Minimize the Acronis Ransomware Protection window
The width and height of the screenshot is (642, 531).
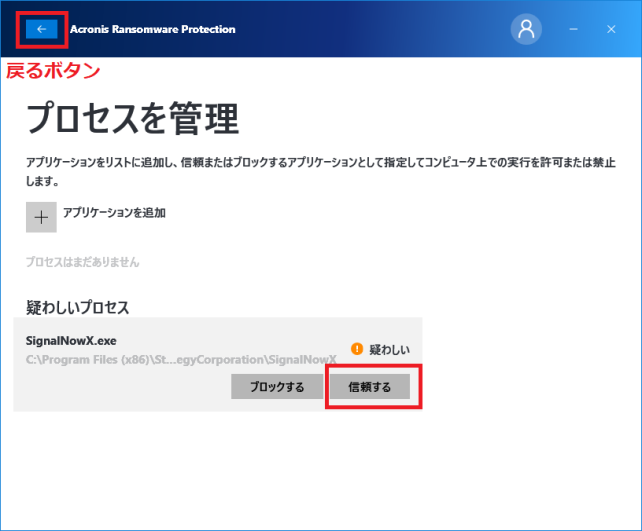click(x=573, y=29)
